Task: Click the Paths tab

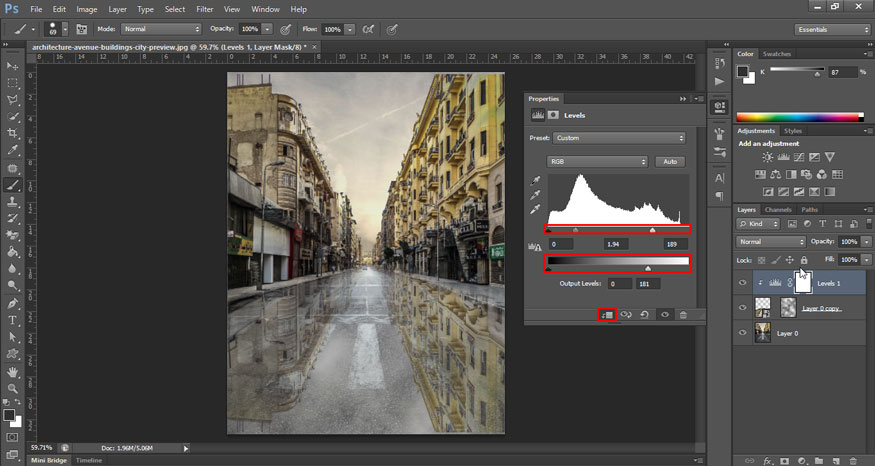Action: click(809, 210)
